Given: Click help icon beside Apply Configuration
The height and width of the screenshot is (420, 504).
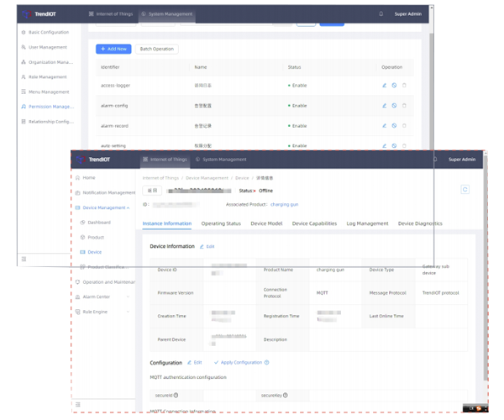Looking at the screenshot, I should (x=267, y=363).
